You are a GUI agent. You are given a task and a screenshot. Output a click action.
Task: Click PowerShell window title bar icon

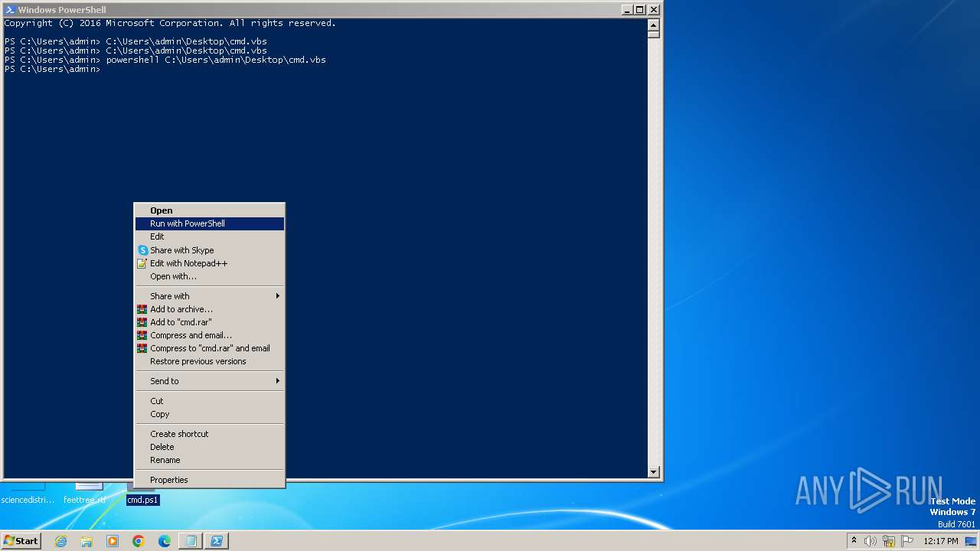10,10
